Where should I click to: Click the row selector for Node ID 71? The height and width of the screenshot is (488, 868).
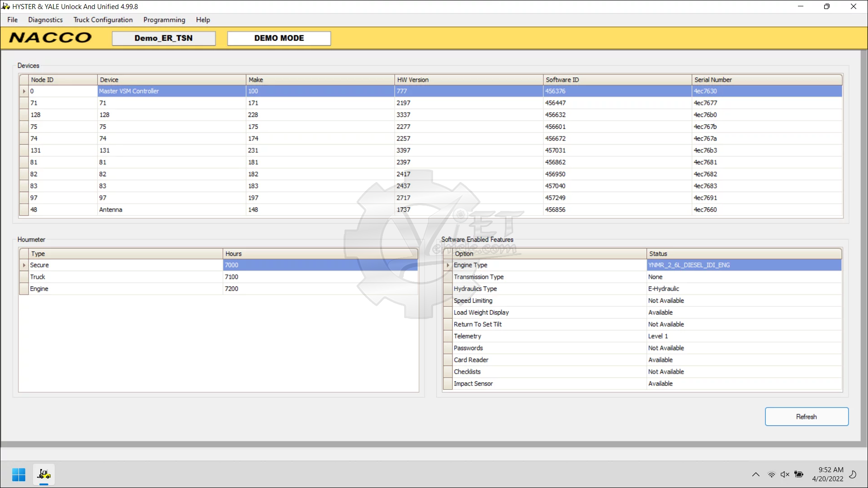(24, 103)
